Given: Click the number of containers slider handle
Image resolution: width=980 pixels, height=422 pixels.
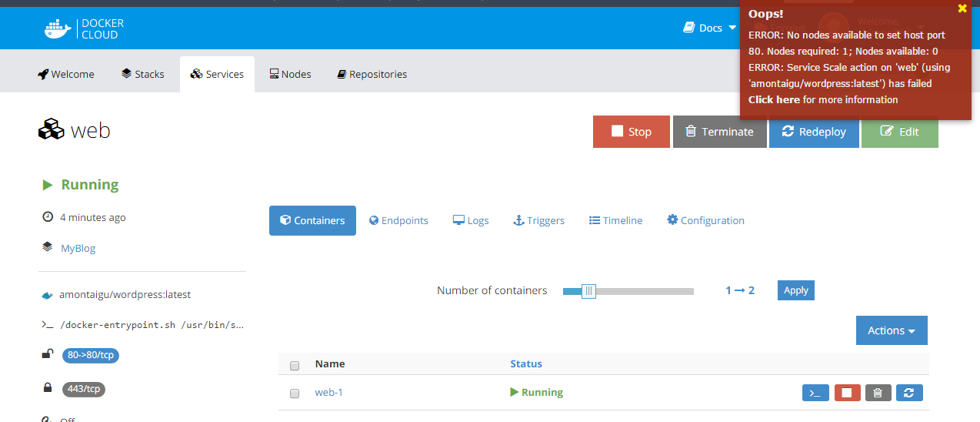Looking at the screenshot, I should (x=588, y=290).
